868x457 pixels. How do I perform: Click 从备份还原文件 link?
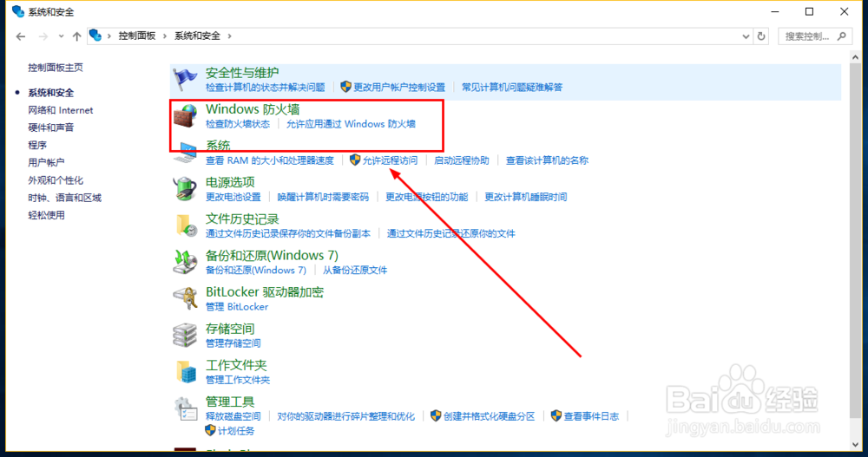[x=355, y=270]
